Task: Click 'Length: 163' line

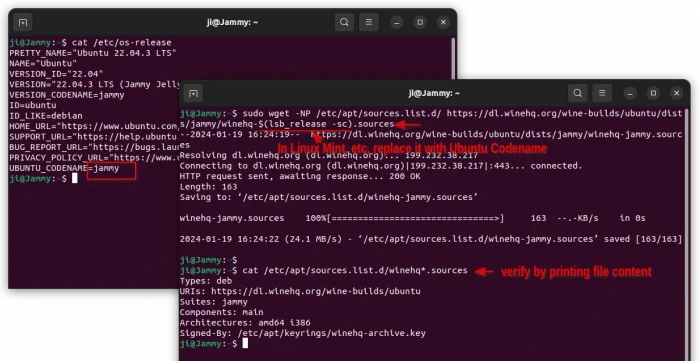Action: click(x=208, y=187)
